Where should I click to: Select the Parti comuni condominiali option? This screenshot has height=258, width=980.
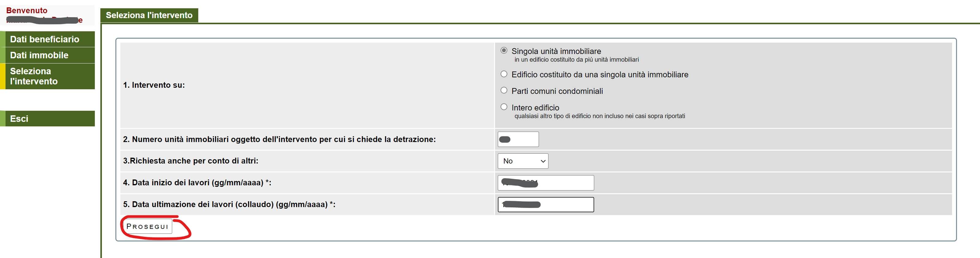(504, 90)
